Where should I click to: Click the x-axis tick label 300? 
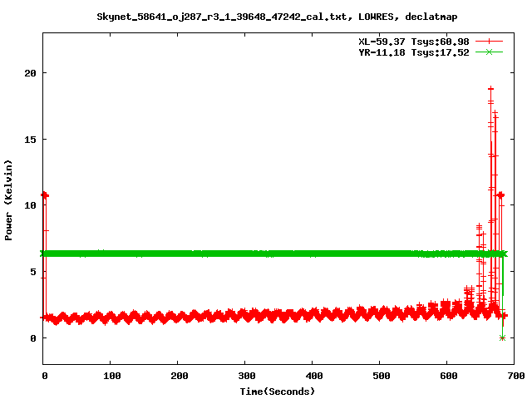246,376
